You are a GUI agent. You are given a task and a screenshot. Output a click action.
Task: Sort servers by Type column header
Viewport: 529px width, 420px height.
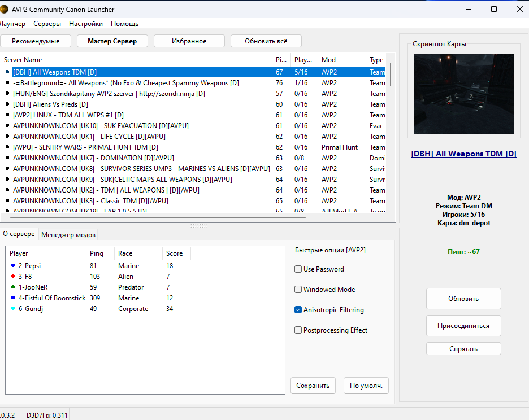click(376, 60)
